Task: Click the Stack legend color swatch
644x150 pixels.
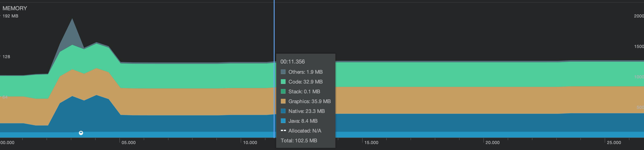Action: [283, 91]
